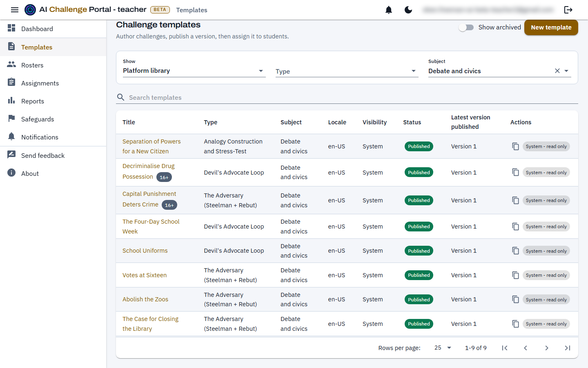Open the hamburger navigation menu
This screenshot has height=368, width=588.
(15, 10)
